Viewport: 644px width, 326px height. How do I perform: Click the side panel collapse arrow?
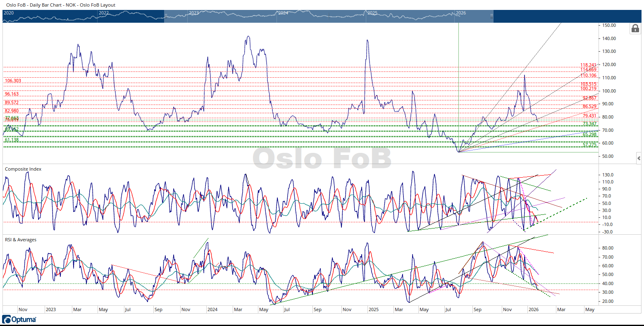point(639,158)
